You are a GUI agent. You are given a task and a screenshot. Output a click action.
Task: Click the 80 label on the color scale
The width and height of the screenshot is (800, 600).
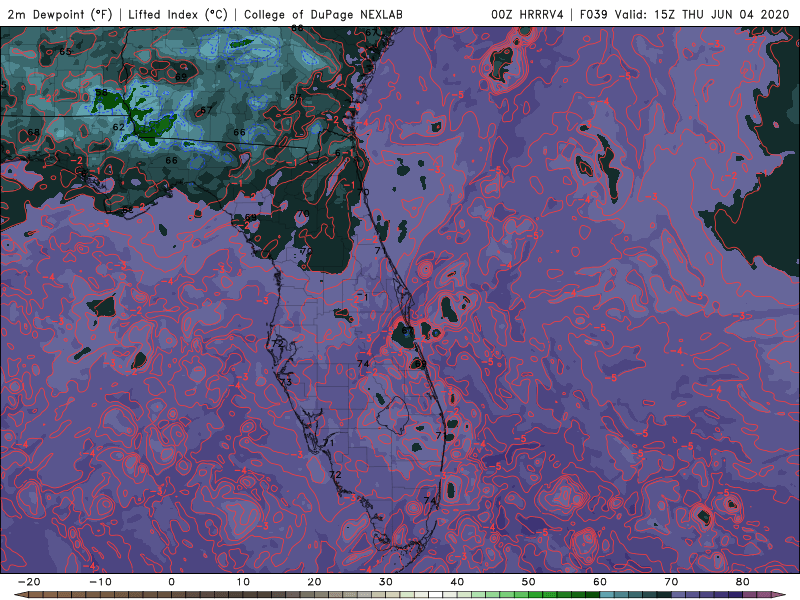pos(743,582)
